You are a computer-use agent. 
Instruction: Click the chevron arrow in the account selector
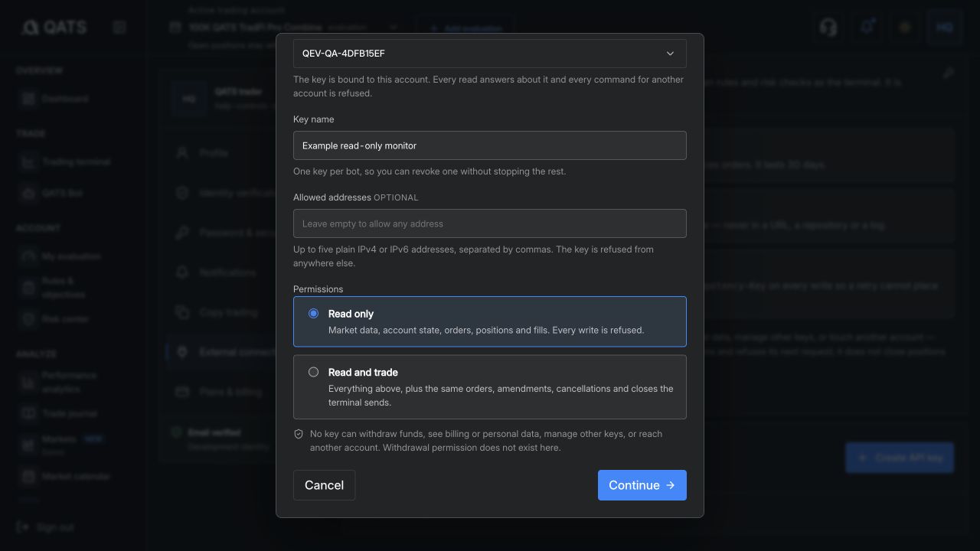pyautogui.click(x=670, y=54)
